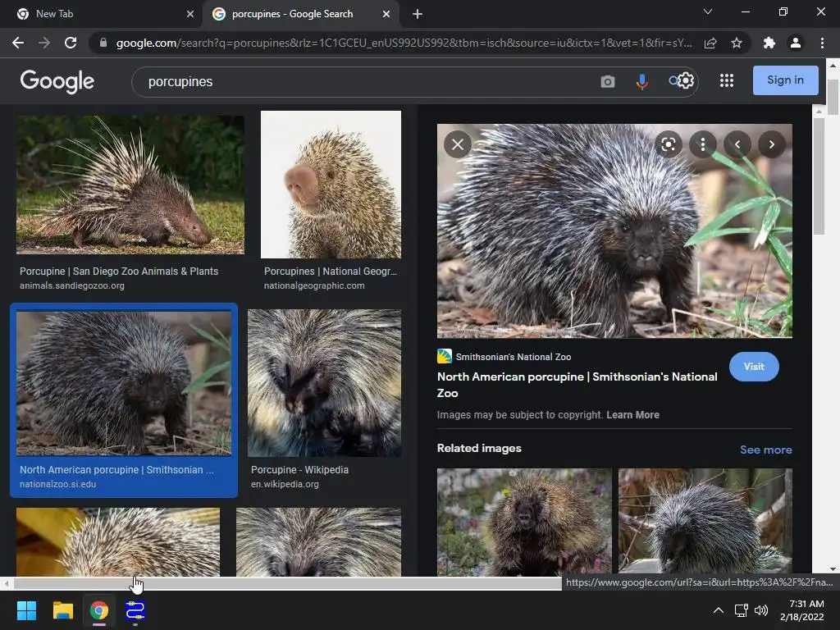Click the Google Lens icon on preview
This screenshot has height=630, width=840.
669,145
